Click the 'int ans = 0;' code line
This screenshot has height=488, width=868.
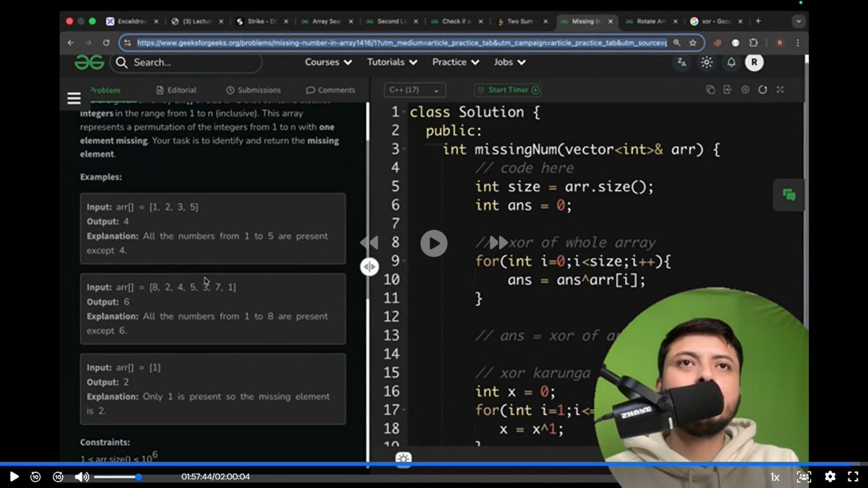click(x=523, y=205)
